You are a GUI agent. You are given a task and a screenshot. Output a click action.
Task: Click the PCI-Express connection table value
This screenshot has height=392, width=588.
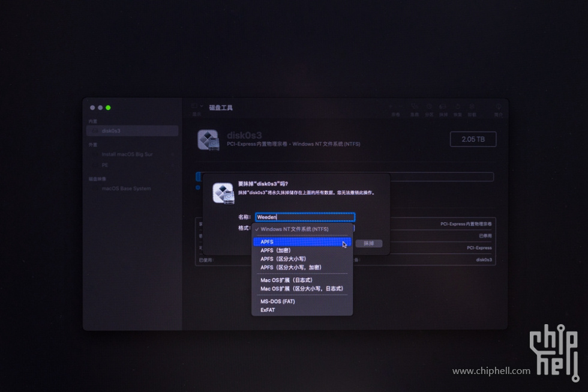(479, 248)
